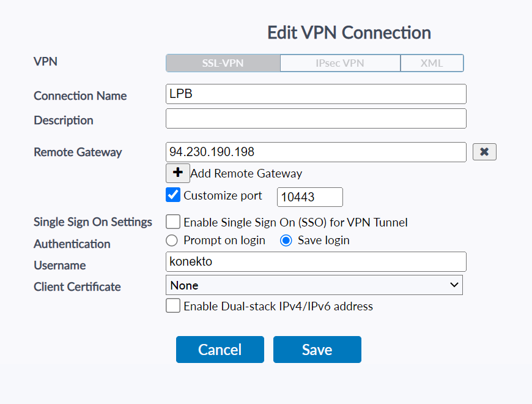
Task: Click the dropdown arrow beside None
Action: [454, 285]
